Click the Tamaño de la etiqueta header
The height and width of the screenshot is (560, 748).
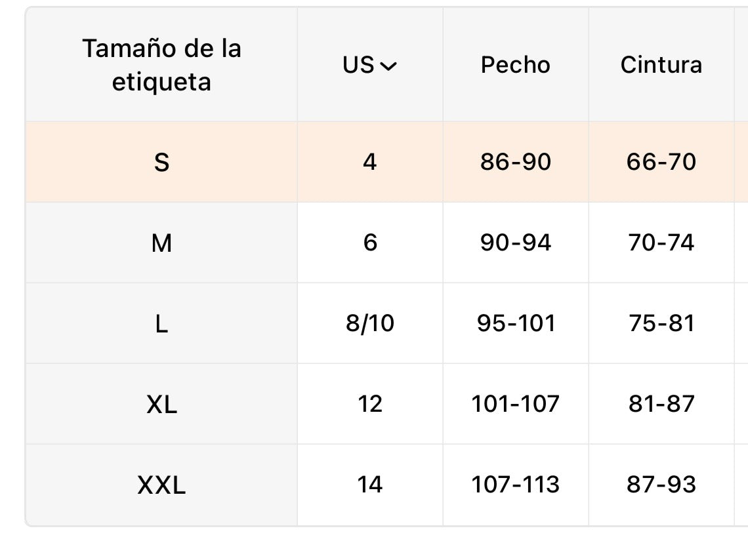[161, 65]
